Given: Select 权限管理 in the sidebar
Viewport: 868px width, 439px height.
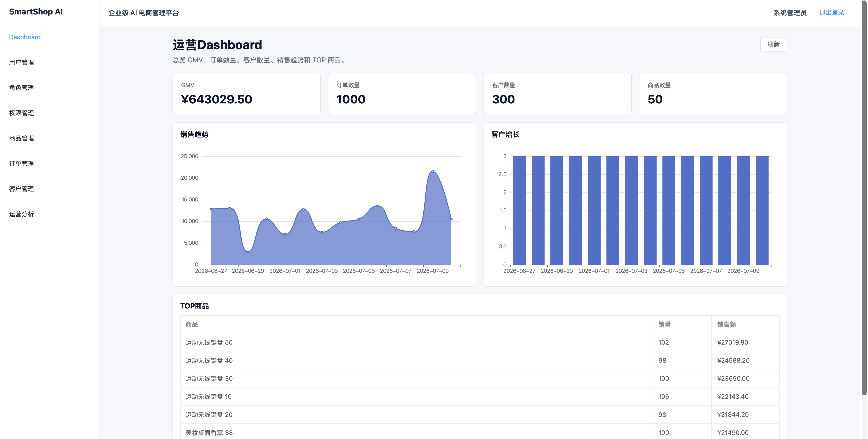Looking at the screenshot, I should point(21,113).
